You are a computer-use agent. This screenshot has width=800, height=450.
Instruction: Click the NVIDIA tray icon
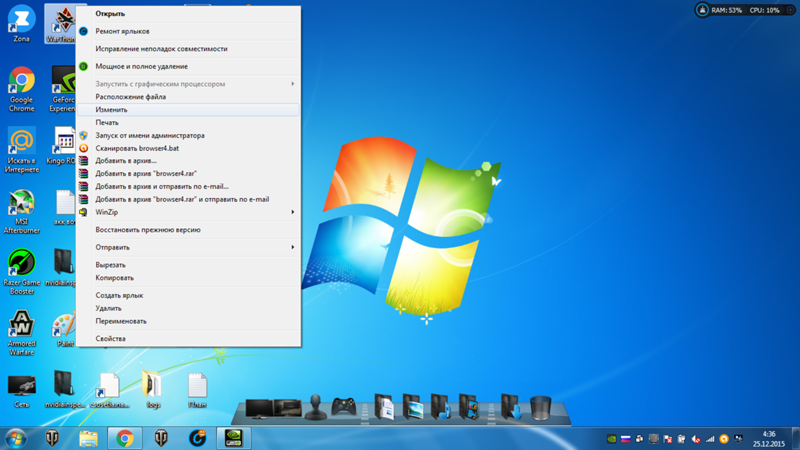coord(611,439)
